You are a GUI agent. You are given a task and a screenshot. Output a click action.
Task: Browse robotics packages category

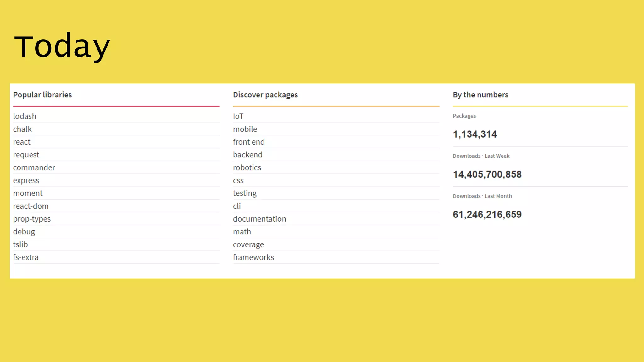click(247, 167)
